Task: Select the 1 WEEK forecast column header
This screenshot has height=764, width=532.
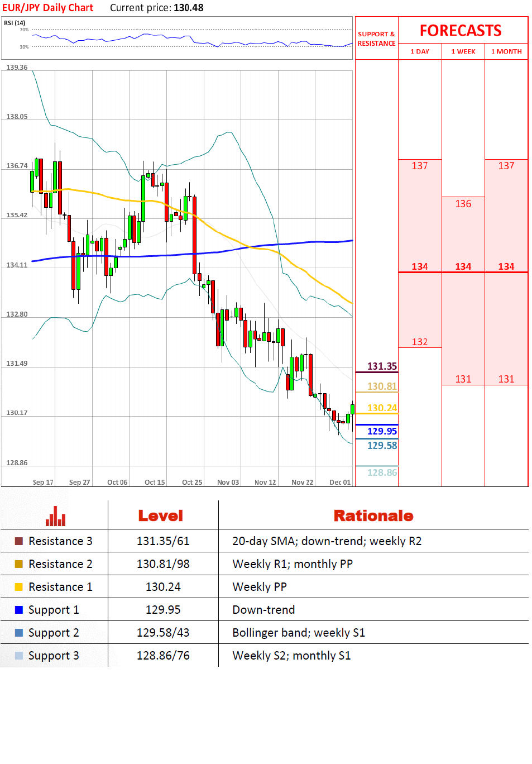Action: tap(463, 51)
